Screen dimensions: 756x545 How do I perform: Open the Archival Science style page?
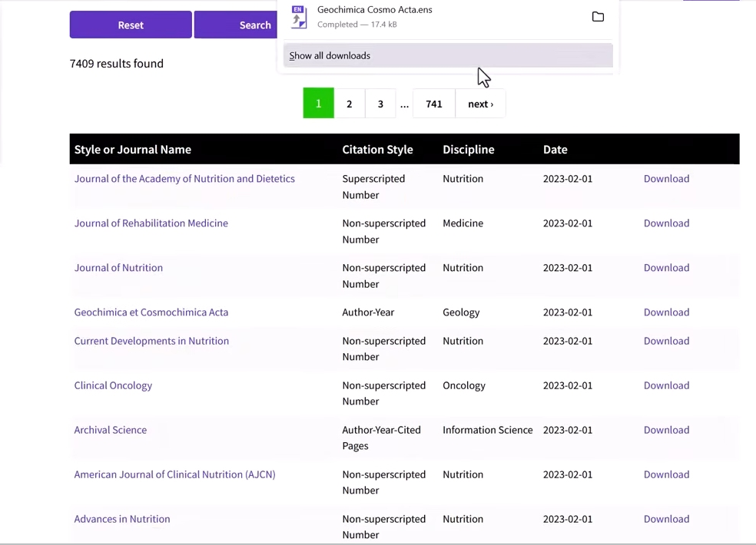pos(110,430)
